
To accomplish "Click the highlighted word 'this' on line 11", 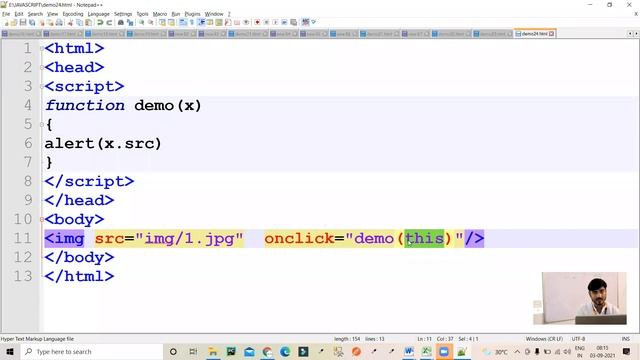I will click(x=424, y=238).
